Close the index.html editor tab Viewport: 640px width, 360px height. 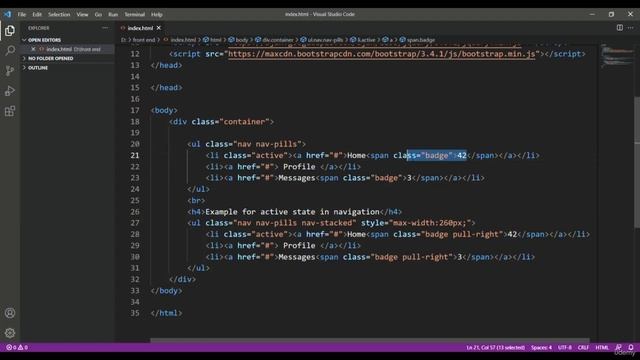[x=159, y=28]
